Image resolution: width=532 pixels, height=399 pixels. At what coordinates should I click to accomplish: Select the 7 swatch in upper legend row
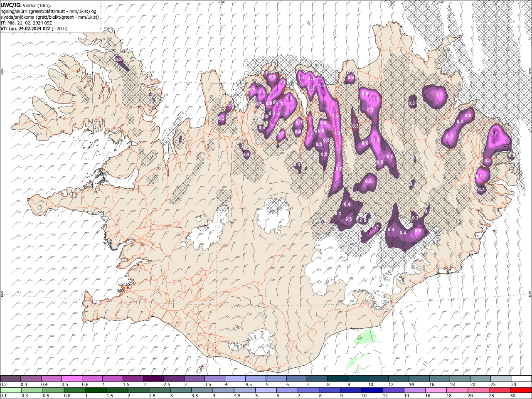317,379
